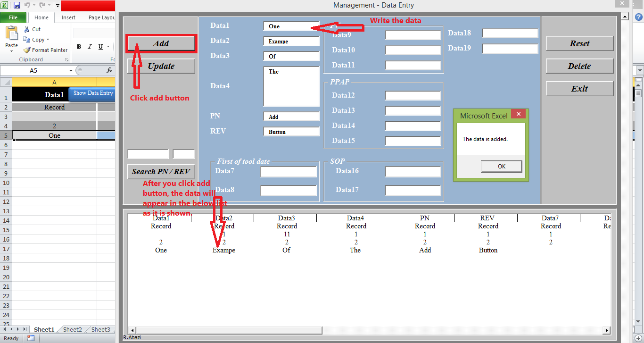Toggle Italic formatting
644x343 pixels.
(x=90, y=47)
